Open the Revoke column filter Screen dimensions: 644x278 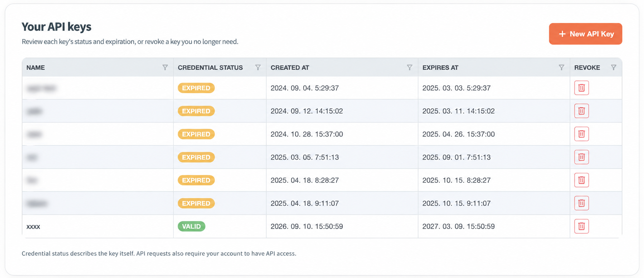coord(614,67)
